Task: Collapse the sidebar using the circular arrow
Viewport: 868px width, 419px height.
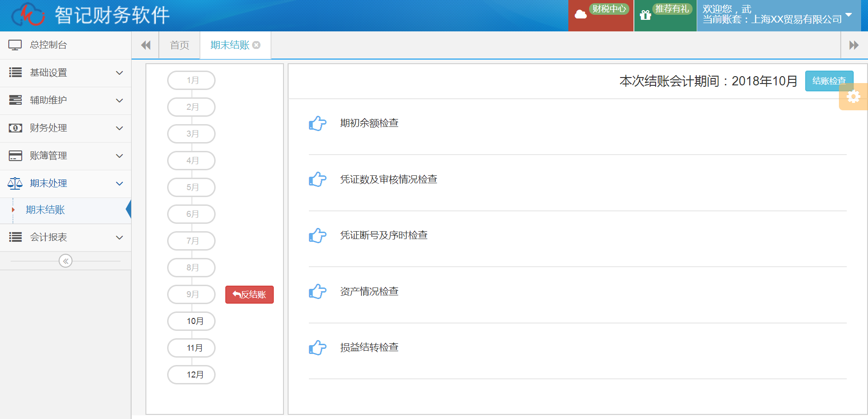Action: (66, 261)
